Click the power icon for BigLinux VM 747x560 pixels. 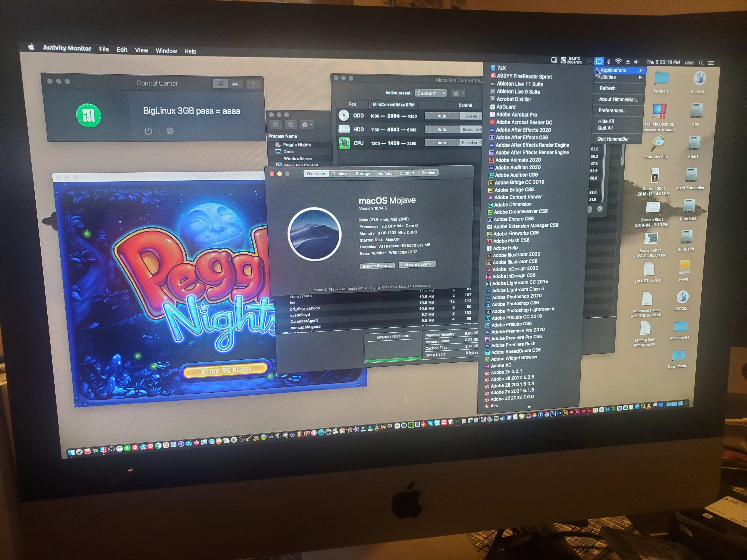pos(148,131)
